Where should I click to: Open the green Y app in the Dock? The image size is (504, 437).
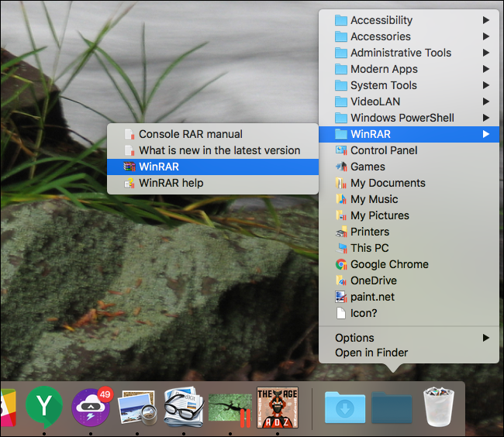point(43,407)
